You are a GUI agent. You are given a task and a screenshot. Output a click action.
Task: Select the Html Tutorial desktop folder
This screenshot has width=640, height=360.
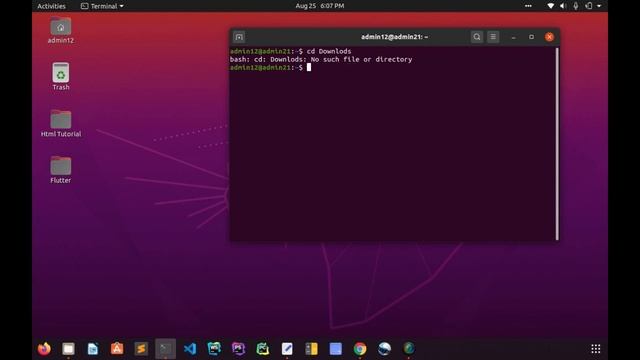tap(61, 123)
